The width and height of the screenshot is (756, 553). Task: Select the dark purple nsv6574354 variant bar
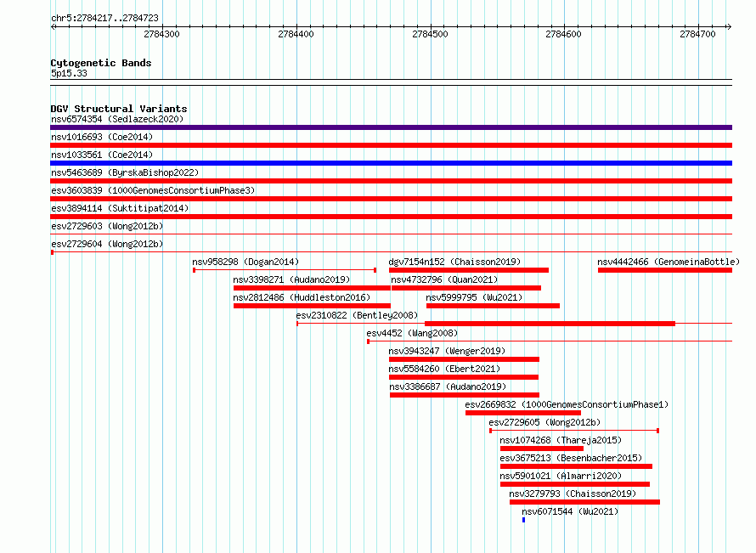click(x=391, y=127)
